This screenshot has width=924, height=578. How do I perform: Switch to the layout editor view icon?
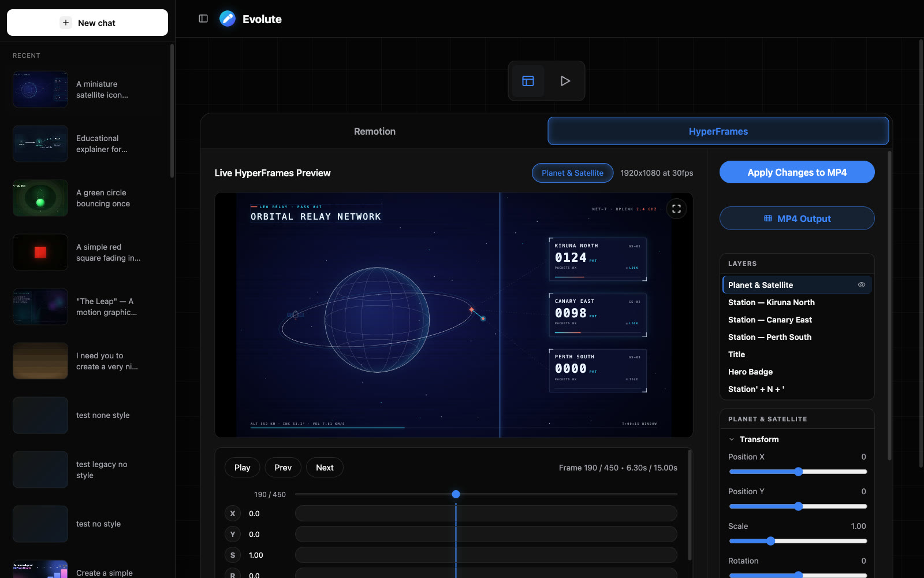click(x=528, y=81)
